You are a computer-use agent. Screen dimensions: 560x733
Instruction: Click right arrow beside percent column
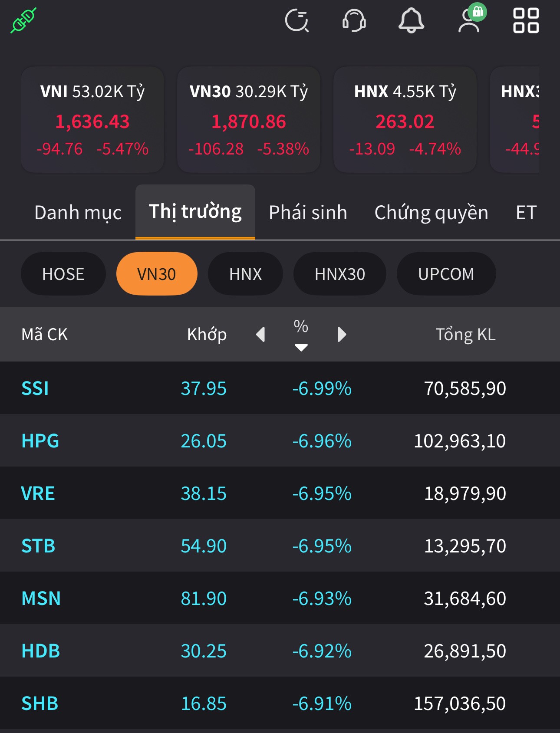pos(342,335)
